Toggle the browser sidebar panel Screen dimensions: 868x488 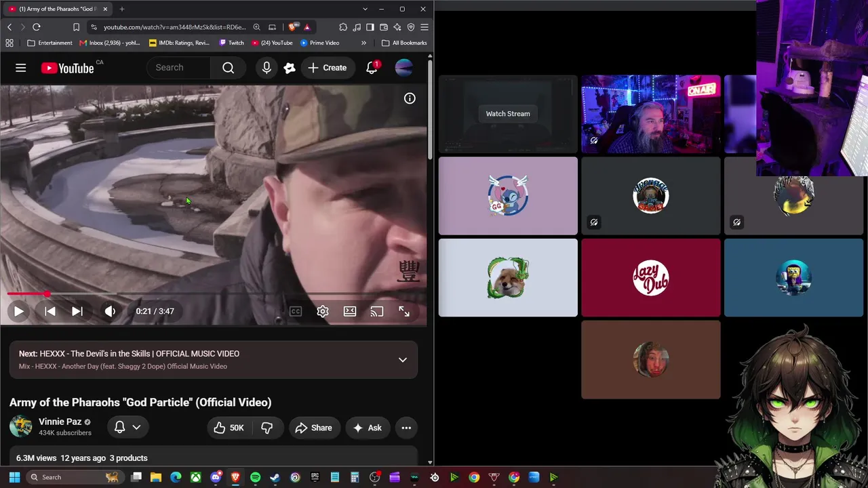(370, 27)
